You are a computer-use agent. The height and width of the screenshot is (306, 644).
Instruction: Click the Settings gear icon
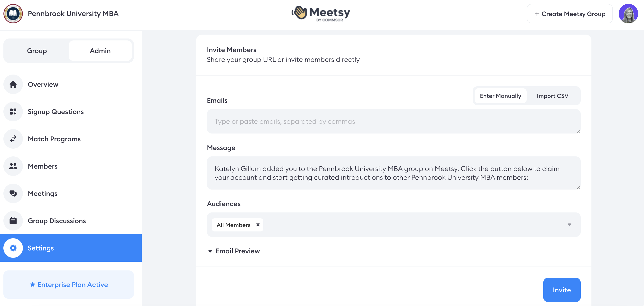(13, 248)
